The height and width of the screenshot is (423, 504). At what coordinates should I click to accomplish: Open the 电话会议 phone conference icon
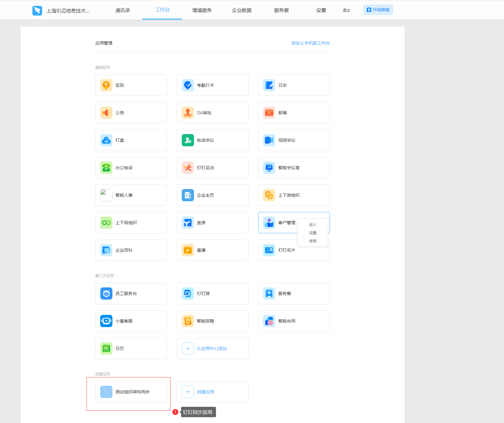point(188,140)
